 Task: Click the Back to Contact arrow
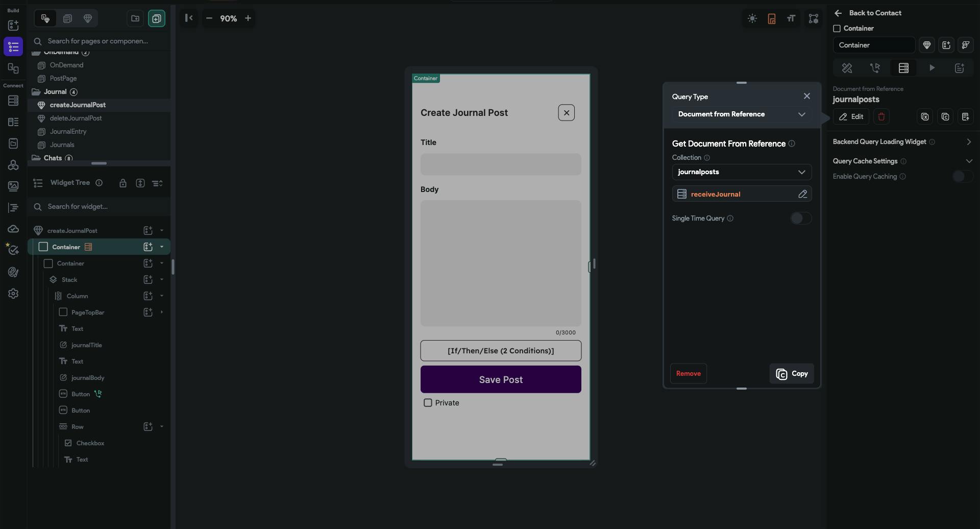click(838, 13)
